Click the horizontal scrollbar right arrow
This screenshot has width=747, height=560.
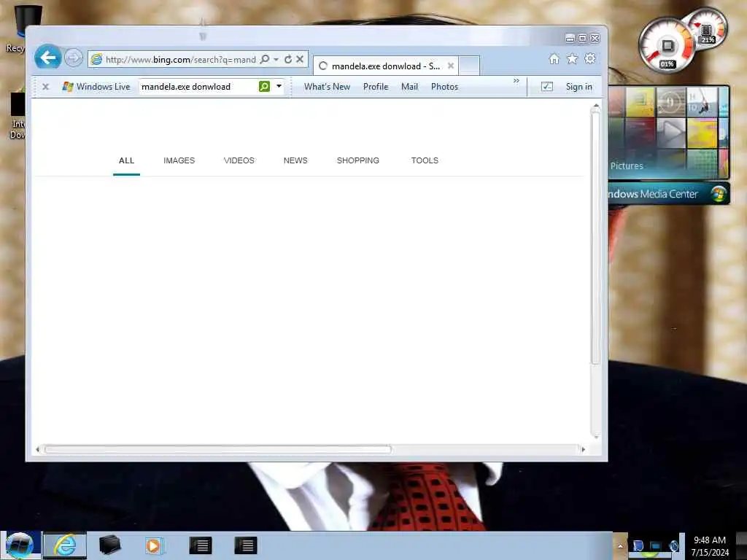583,449
